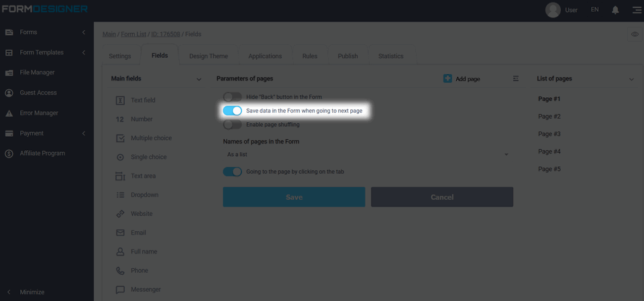
Task: Click the Payment card icon
Action: click(9, 133)
